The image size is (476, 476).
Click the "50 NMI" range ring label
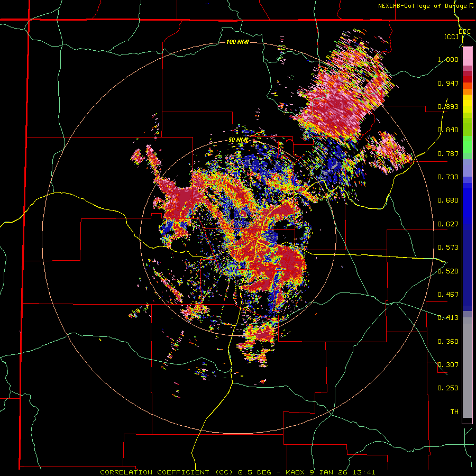click(x=239, y=140)
